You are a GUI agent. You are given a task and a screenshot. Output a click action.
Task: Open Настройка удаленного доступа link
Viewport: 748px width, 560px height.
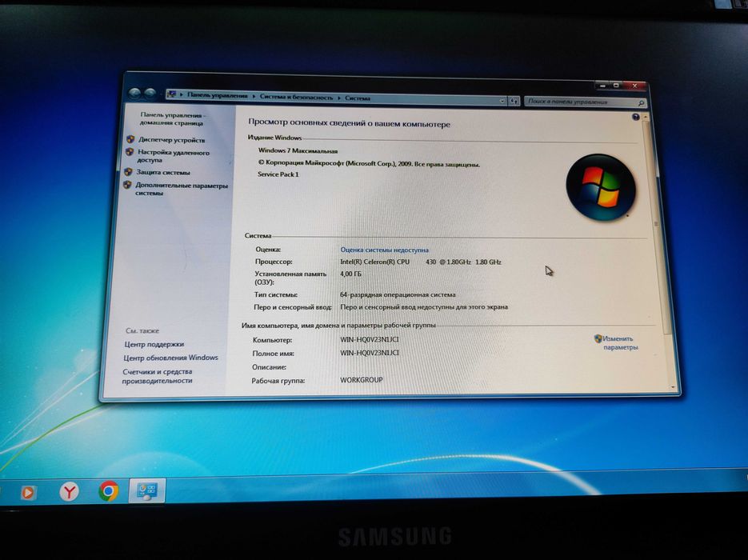tap(173, 156)
